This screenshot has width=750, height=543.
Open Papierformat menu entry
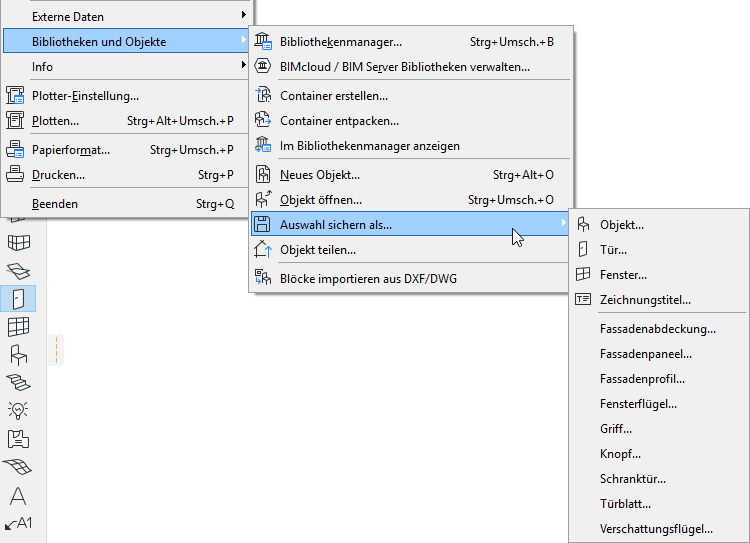click(127, 150)
